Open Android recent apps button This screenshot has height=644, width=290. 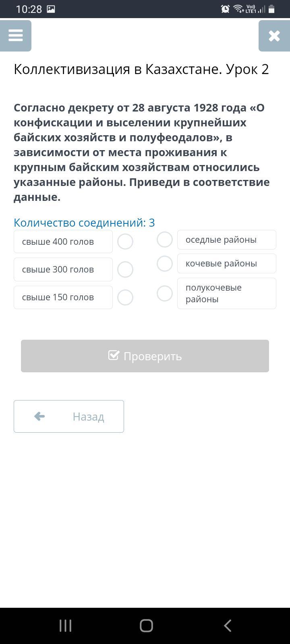click(65, 625)
